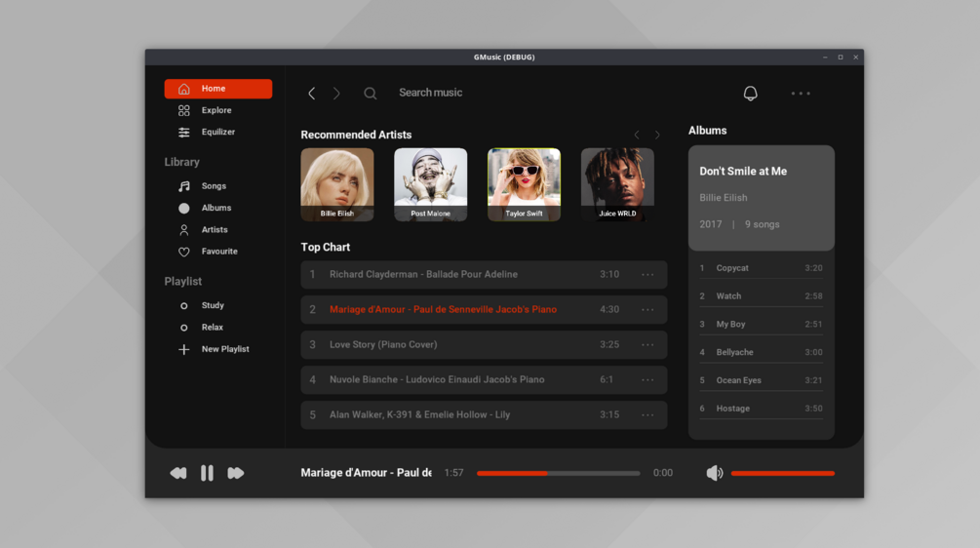Open the Favourite list
The height and width of the screenshot is (548, 980).
click(219, 252)
